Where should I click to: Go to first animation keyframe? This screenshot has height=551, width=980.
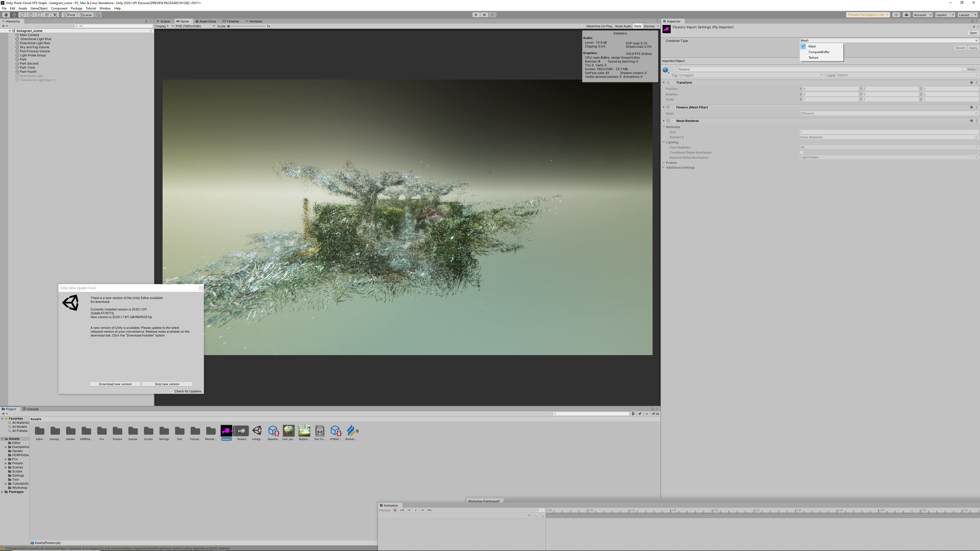(x=402, y=510)
